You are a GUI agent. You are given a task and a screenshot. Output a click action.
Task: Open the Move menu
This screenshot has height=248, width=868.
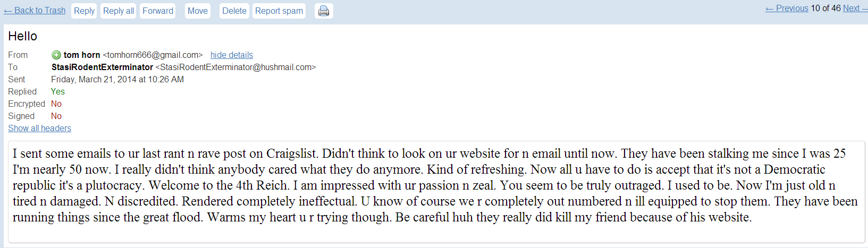click(198, 11)
